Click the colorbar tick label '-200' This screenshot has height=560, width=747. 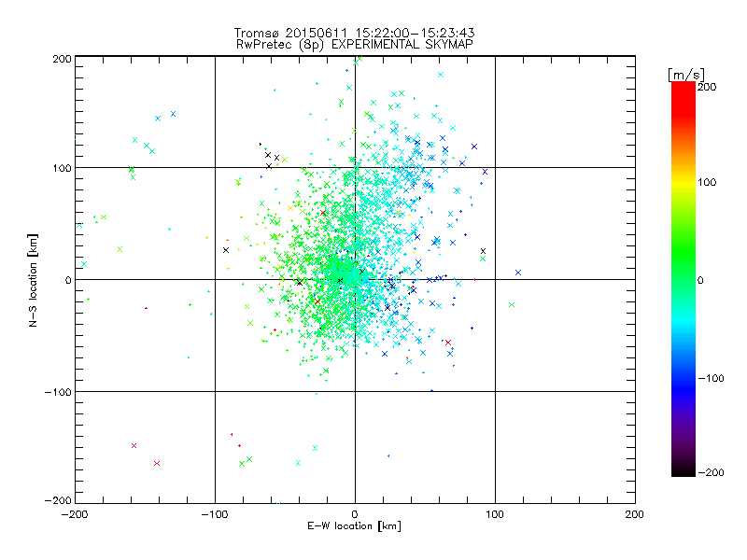pos(711,473)
